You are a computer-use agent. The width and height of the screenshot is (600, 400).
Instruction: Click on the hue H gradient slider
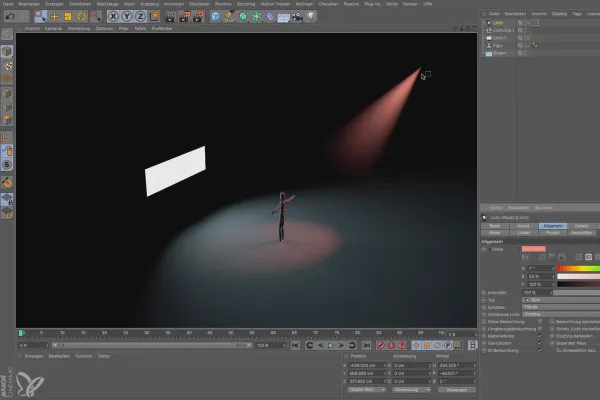pos(578,268)
